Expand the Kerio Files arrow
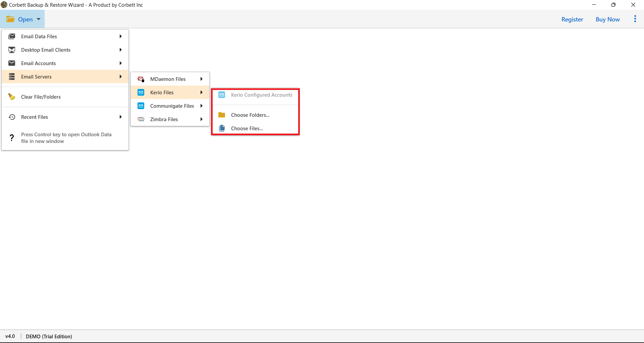This screenshot has height=343, width=644. (201, 92)
